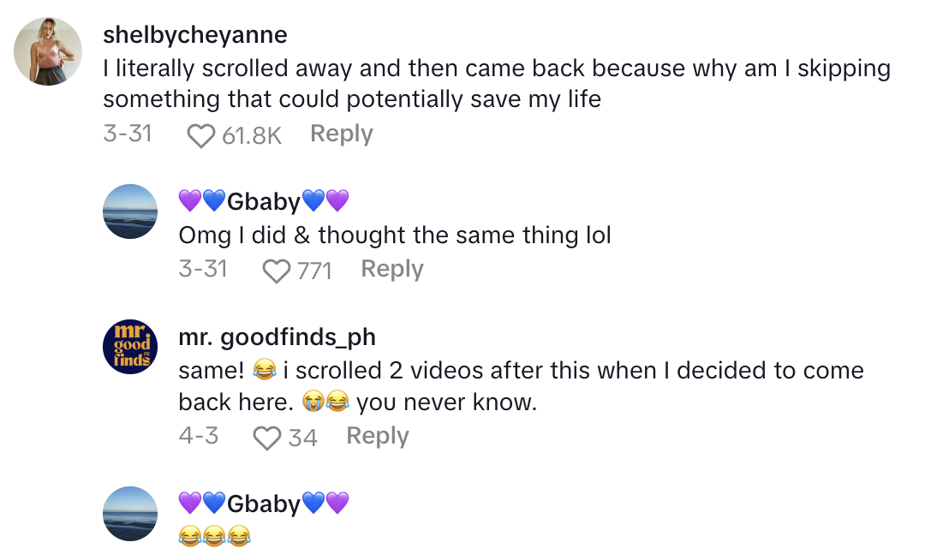This screenshot has width=925, height=560.
Task: Like shelbycheyanne's comment with the heart icon
Action: point(200,135)
